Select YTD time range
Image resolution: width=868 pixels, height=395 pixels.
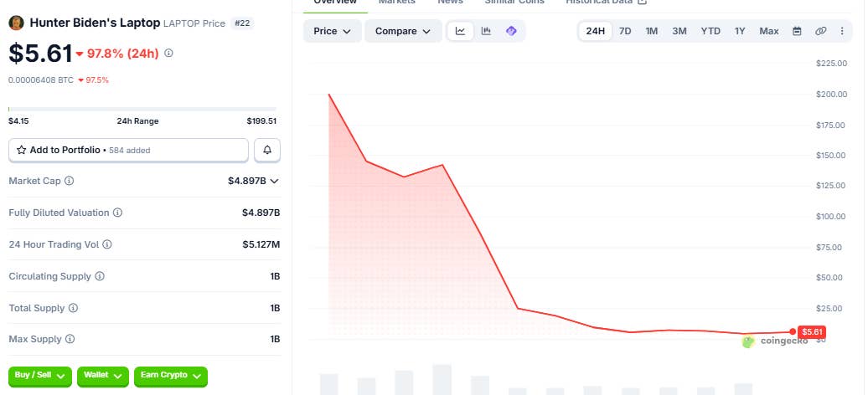[x=710, y=31]
